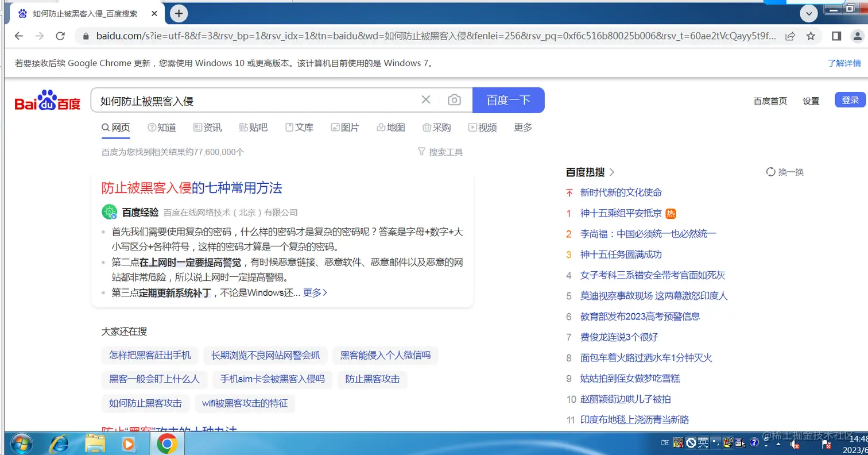The height and width of the screenshot is (455, 868).
Task: Toggle IME punctuation mode button
Action: point(715,442)
